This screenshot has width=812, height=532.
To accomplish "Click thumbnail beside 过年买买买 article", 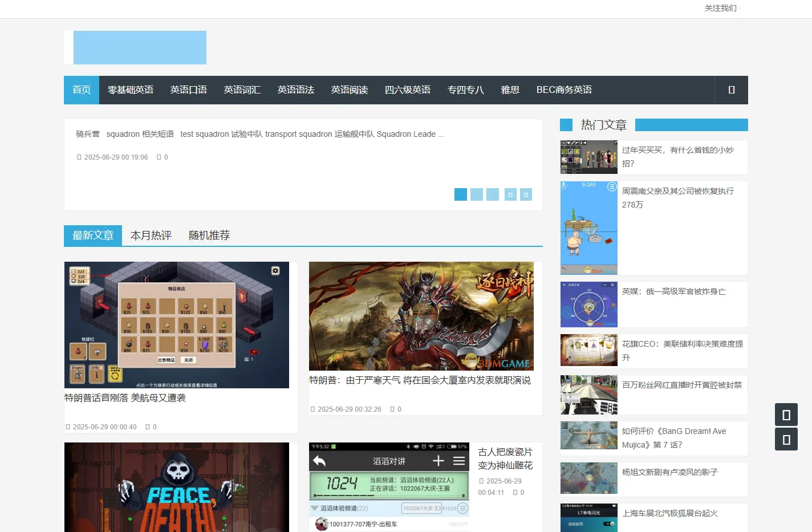I will pos(589,157).
